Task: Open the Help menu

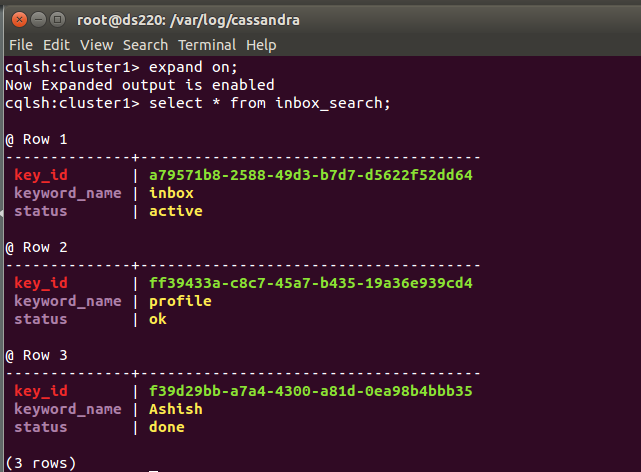Action: click(261, 45)
